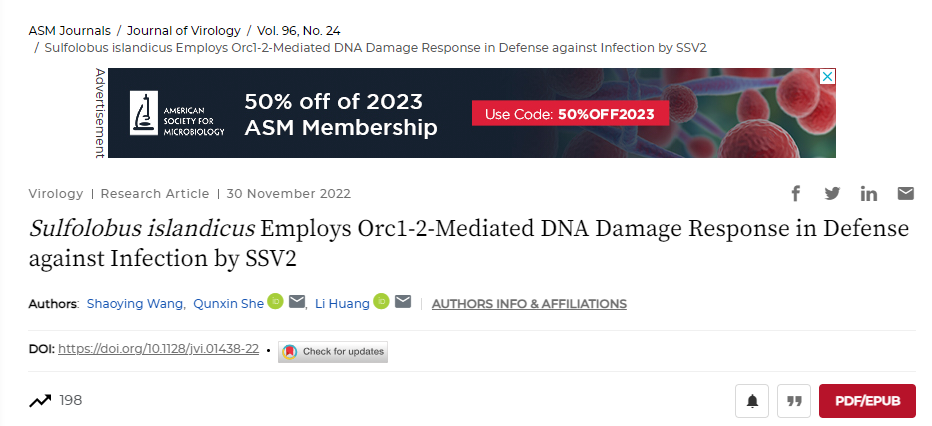The height and width of the screenshot is (426, 932).
Task: Share article by email icon
Action: click(x=905, y=193)
